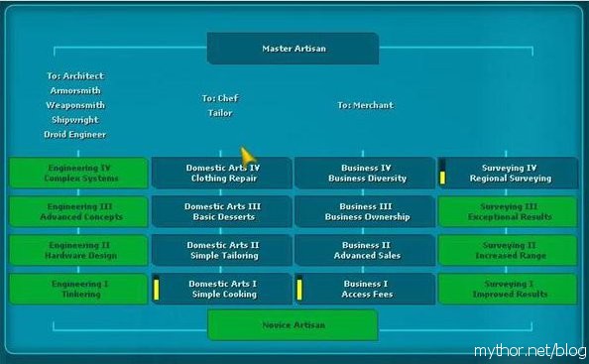Choose Domestic Arts II Simple Tailoring
This screenshot has height=364, width=589.
(222, 250)
